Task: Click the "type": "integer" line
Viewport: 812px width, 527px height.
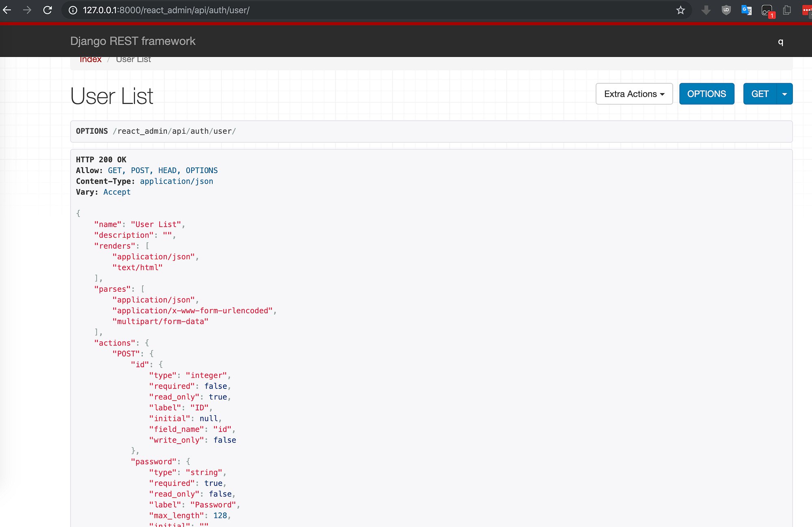Action: tap(190, 375)
